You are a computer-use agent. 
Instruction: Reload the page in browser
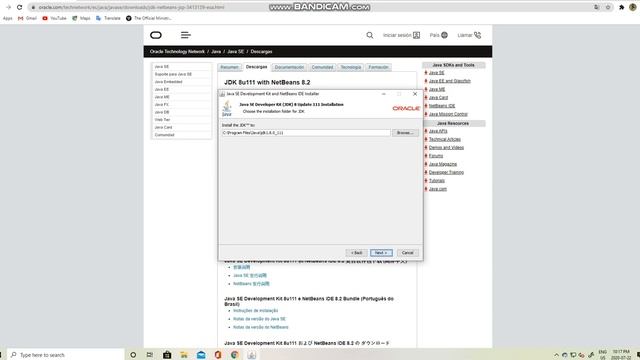tap(19, 7)
